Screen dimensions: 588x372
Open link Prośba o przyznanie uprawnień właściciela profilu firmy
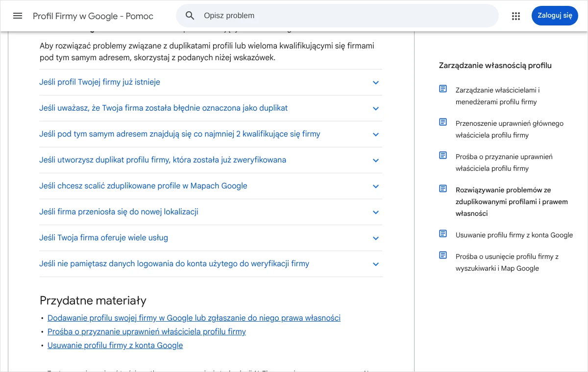click(x=147, y=332)
